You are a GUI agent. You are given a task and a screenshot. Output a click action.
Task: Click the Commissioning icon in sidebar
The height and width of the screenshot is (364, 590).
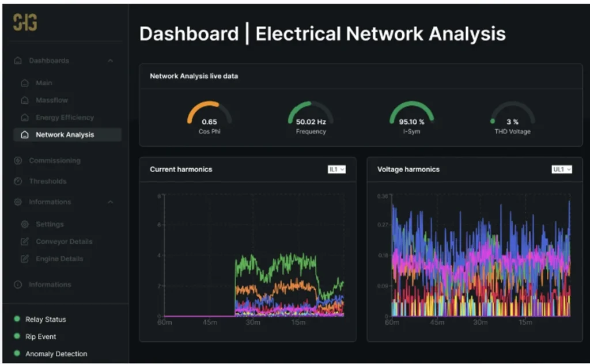(18, 161)
